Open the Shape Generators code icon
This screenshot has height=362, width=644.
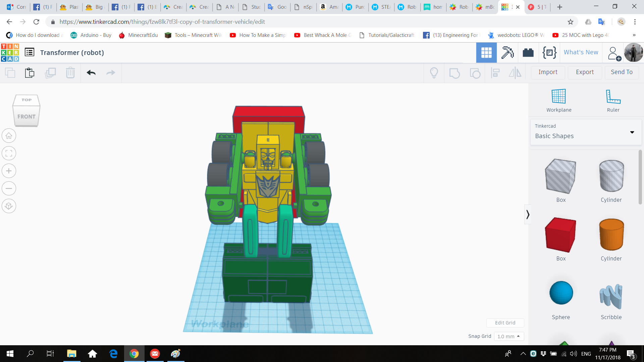(x=549, y=53)
